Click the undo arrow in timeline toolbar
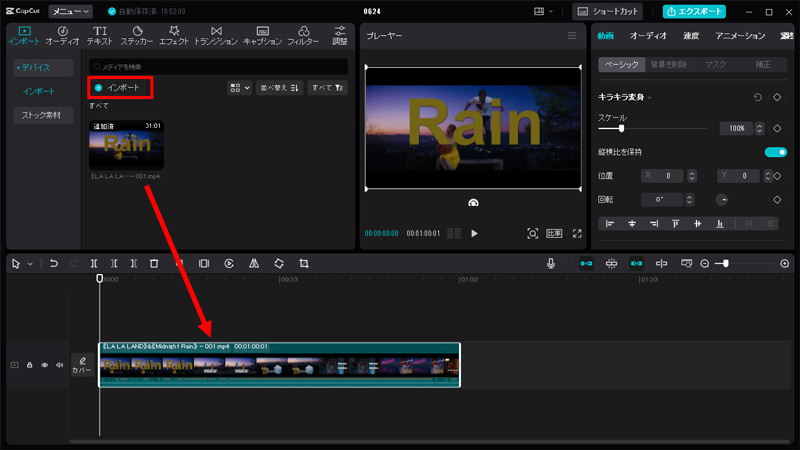Viewport: 800px width, 450px height. pyautogui.click(x=54, y=263)
